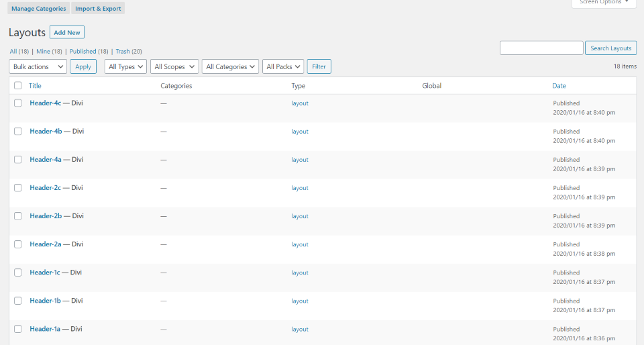
Task: Check the Header-2a row checkbox
Action: click(18, 244)
